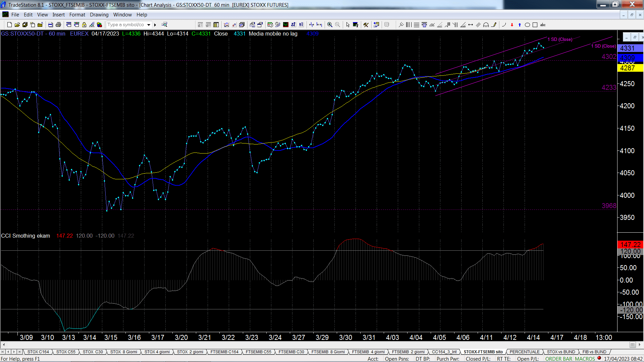Select the trendline drawing tool
644x362 pixels.
point(401,25)
